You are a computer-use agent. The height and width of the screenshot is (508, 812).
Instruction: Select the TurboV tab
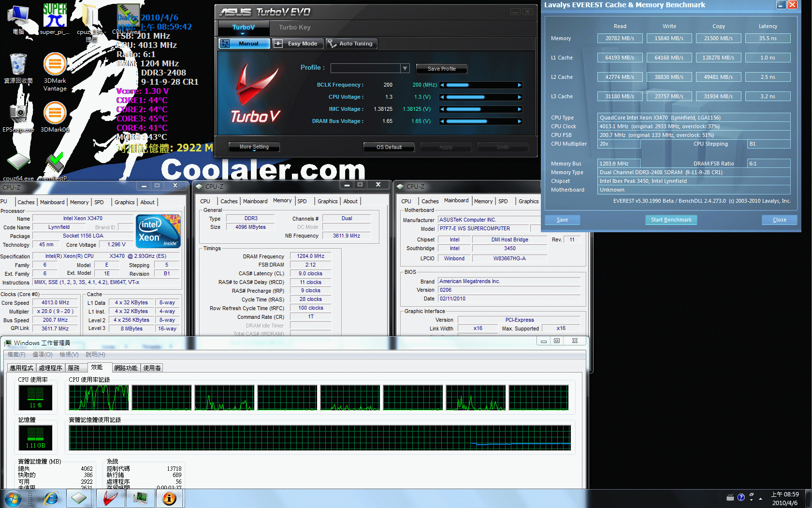[x=243, y=27]
